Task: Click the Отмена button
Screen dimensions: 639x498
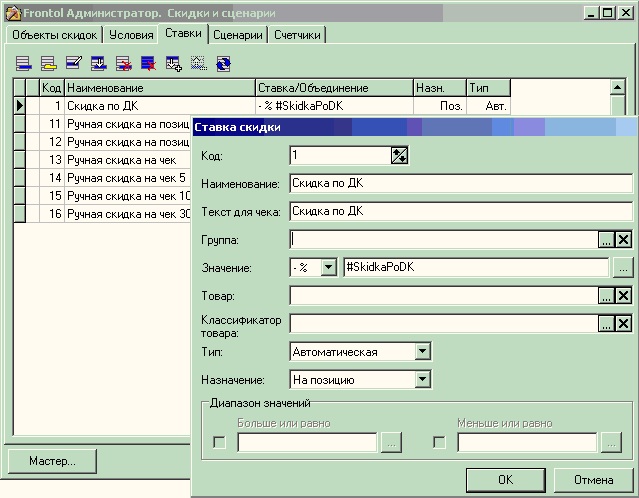Action: pyautogui.click(x=593, y=480)
